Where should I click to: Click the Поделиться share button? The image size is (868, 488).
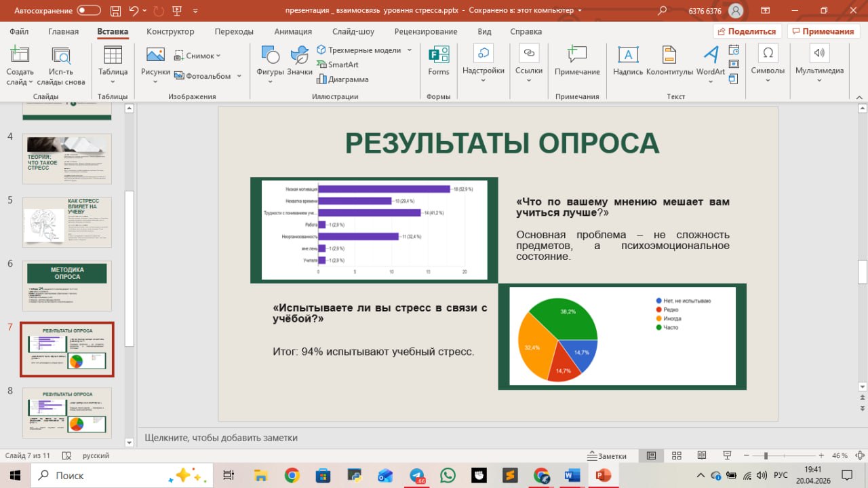[x=748, y=31]
